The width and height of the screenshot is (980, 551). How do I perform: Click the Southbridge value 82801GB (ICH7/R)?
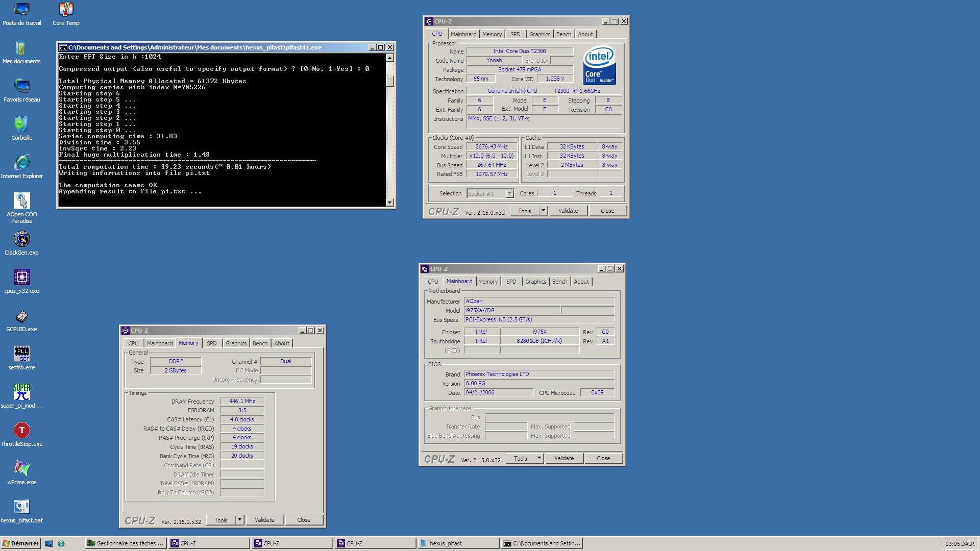[x=540, y=341]
